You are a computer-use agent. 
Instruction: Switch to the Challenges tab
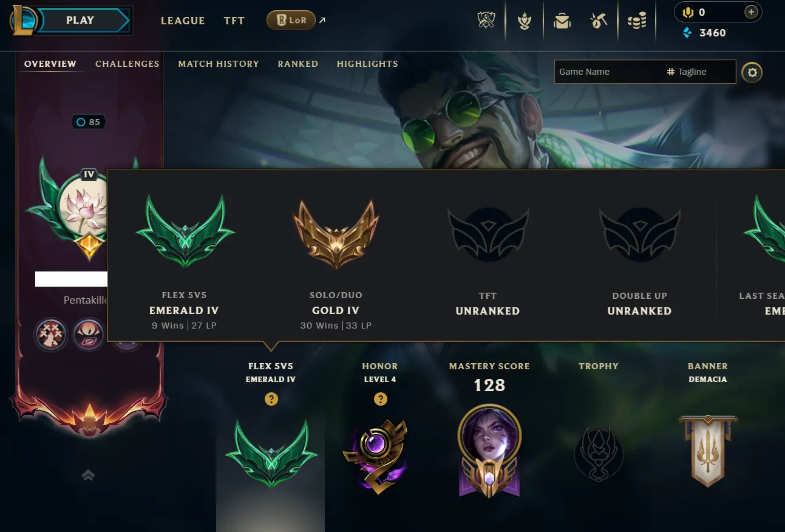point(127,64)
